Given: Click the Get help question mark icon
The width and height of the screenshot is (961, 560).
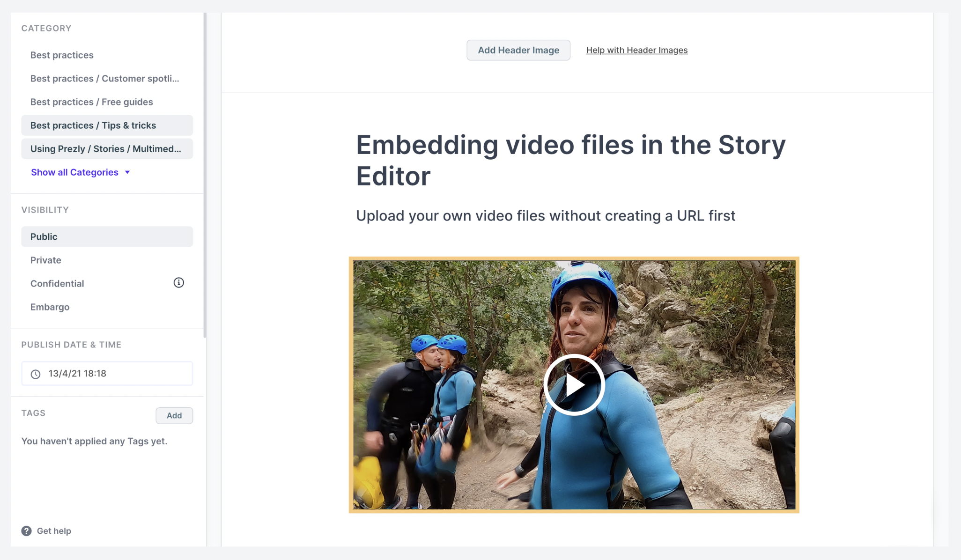Looking at the screenshot, I should point(27,531).
